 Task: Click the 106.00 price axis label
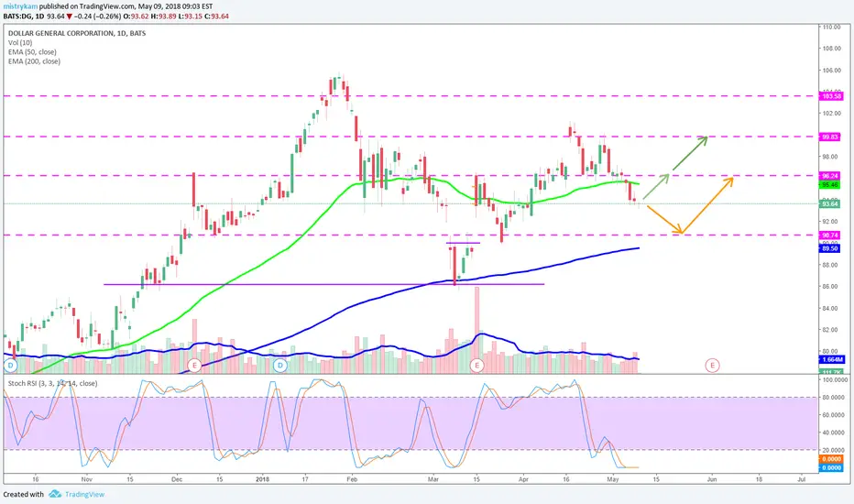(x=831, y=71)
